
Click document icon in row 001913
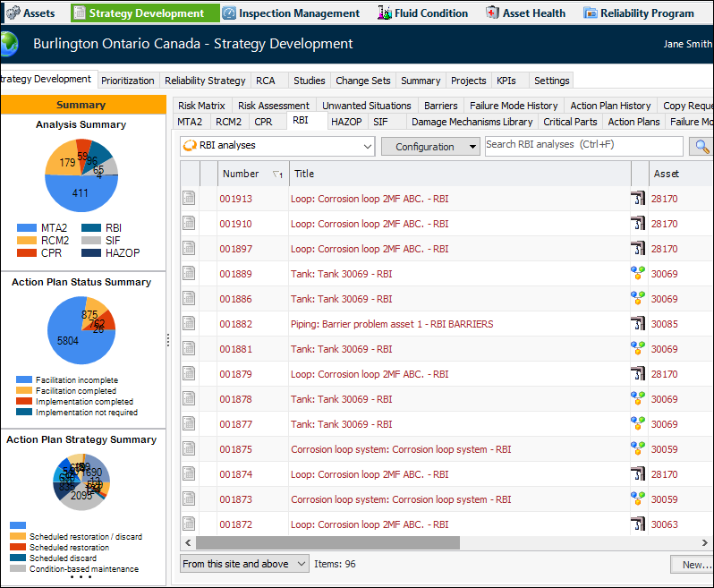(x=189, y=199)
